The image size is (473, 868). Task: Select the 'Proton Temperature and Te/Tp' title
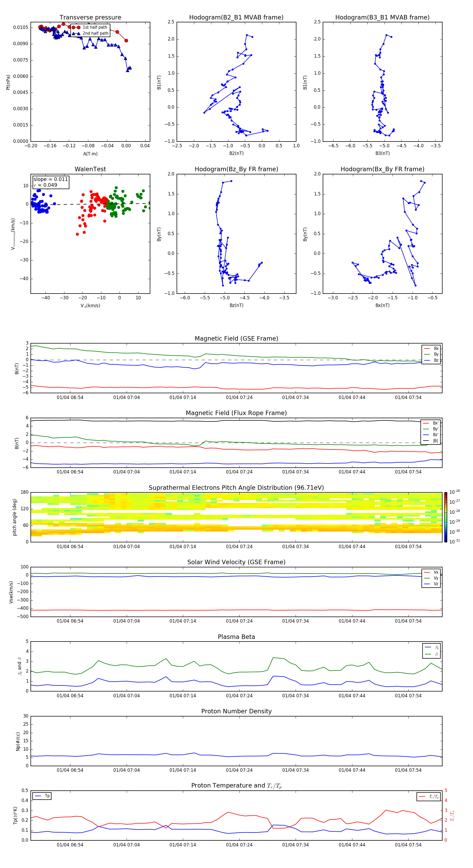tap(236, 786)
